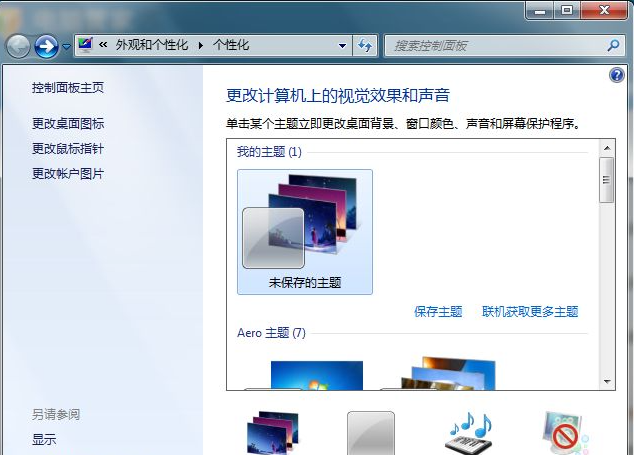Click the refresh button beside the address bar
This screenshot has height=455, width=634.
[x=365, y=46]
